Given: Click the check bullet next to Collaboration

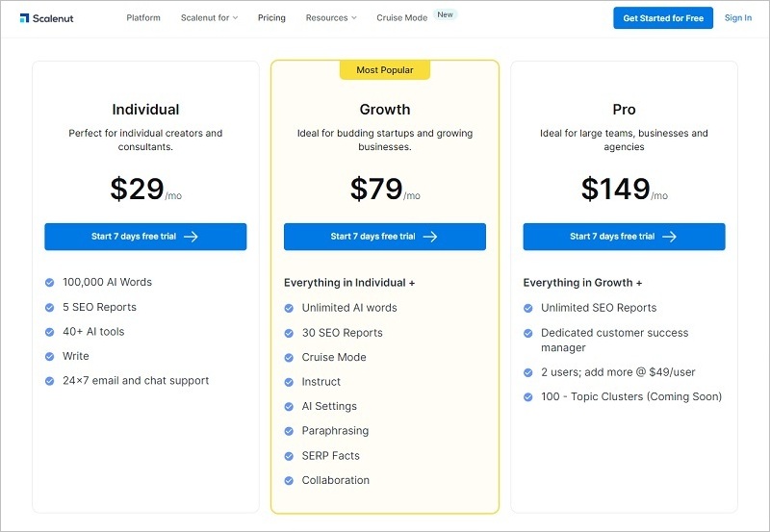Looking at the screenshot, I should pos(289,481).
